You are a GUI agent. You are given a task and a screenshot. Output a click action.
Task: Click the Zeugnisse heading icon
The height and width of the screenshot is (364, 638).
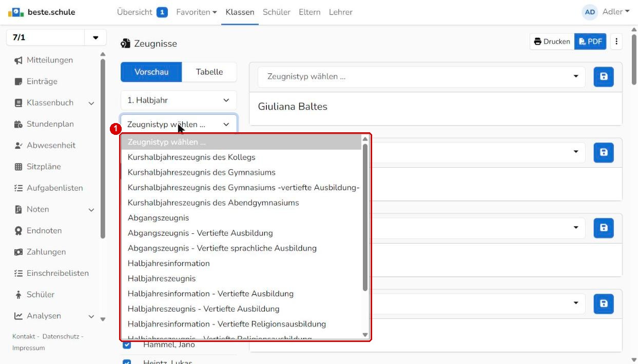point(125,44)
